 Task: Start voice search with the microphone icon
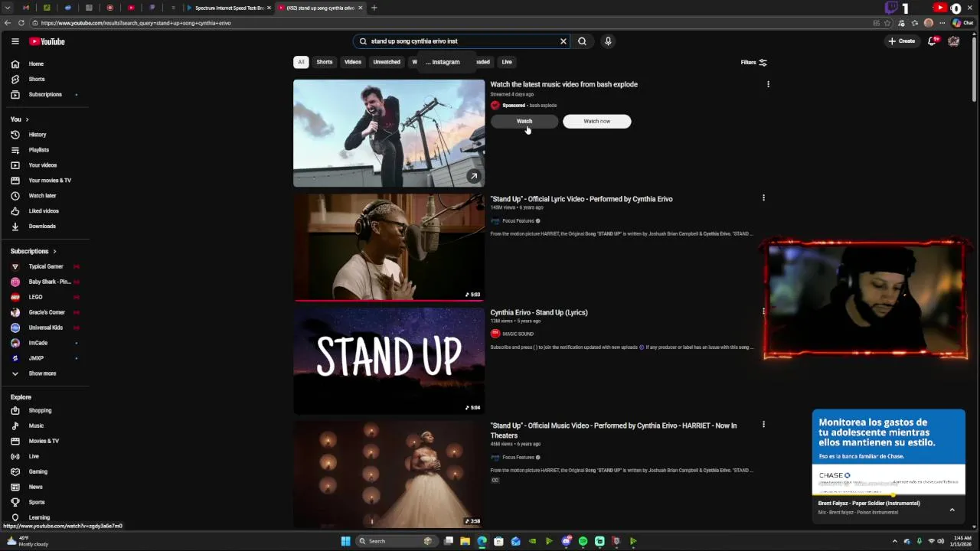click(x=608, y=41)
